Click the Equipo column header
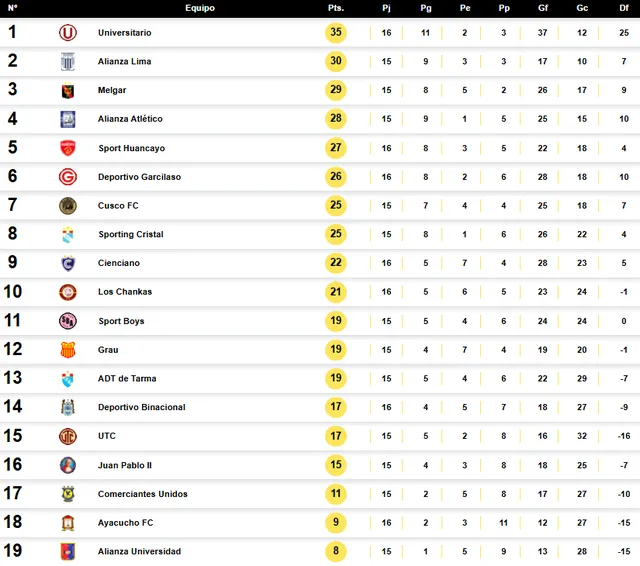This screenshot has width=640, height=566. coord(200,8)
